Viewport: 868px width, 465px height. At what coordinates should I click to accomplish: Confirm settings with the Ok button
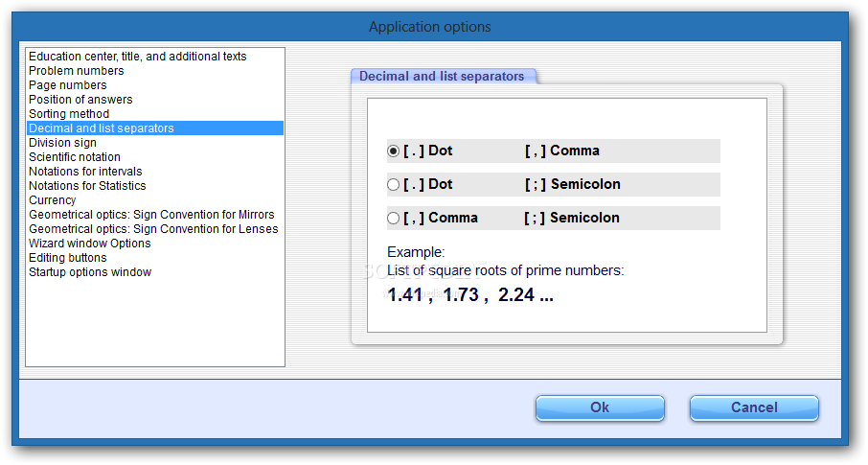(x=600, y=407)
